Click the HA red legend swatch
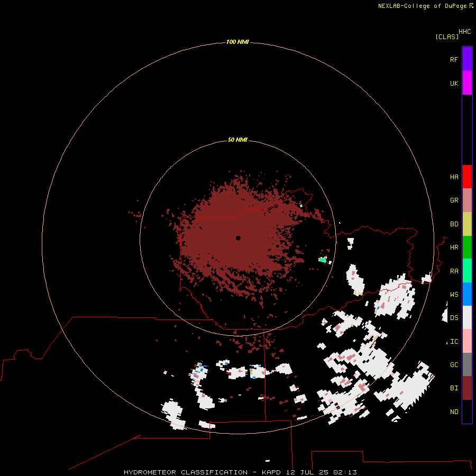This screenshot has height=476, width=476. (x=467, y=177)
